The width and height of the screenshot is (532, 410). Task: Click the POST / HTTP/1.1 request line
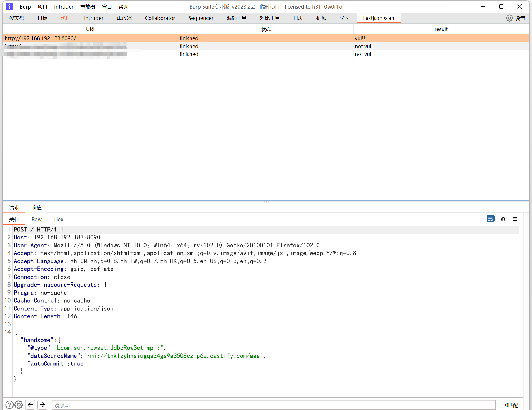(39, 230)
